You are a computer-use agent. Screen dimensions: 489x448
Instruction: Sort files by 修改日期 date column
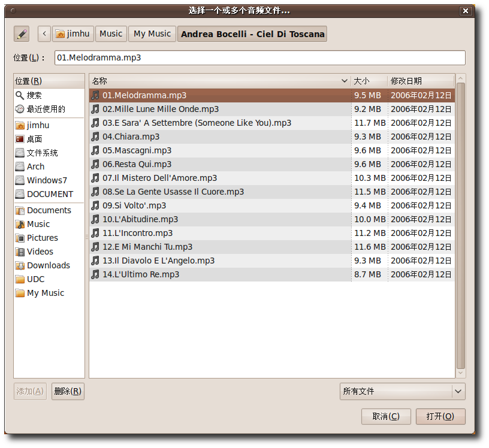coord(421,81)
